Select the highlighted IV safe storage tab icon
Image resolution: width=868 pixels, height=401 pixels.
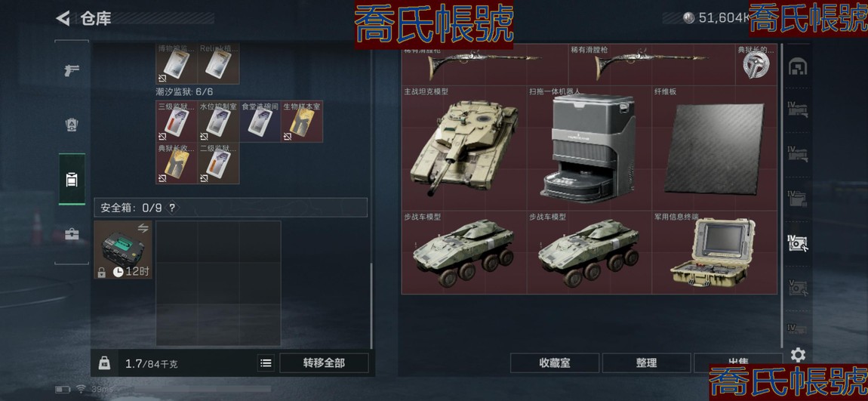[x=798, y=242]
